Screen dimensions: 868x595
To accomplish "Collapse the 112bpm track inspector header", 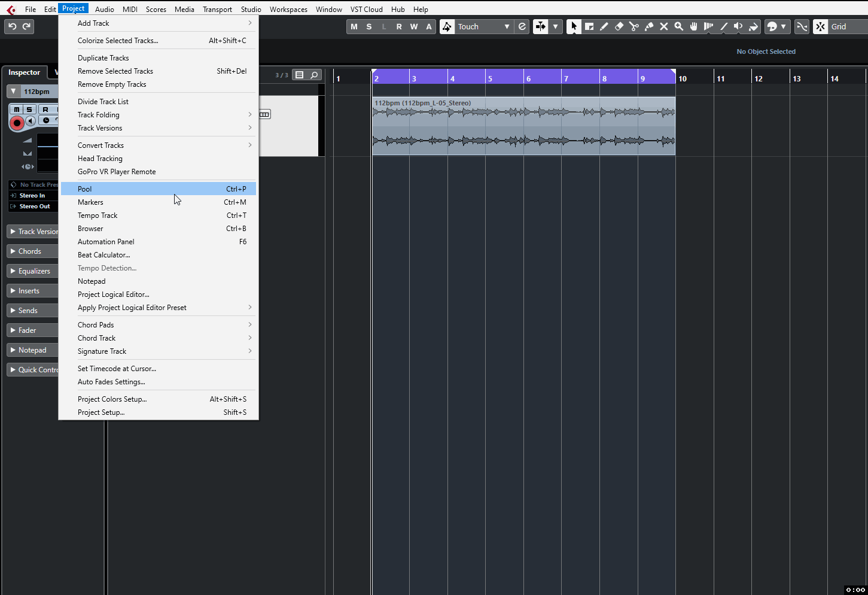I will [13, 92].
